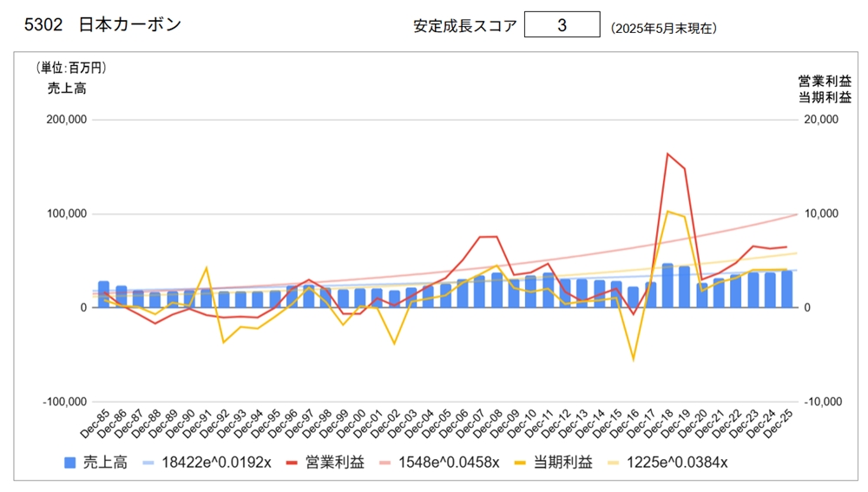Click the Dec-91 x-axis label
The image size is (868, 492).
196,424
